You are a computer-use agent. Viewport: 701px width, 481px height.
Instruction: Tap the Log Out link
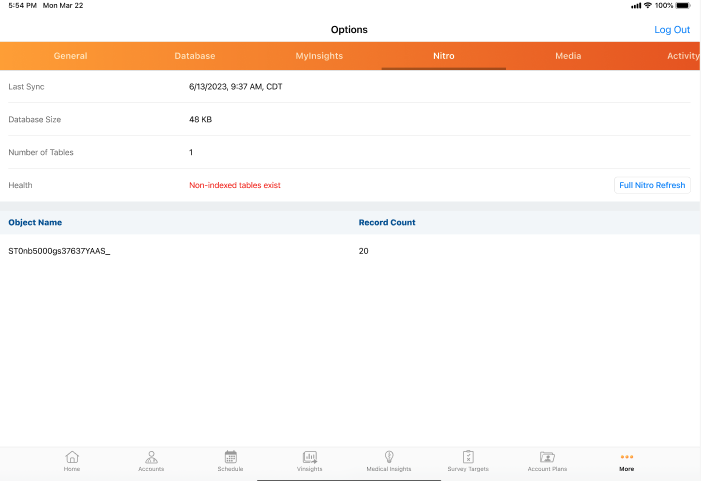pyautogui.click(x=672, y=30)
